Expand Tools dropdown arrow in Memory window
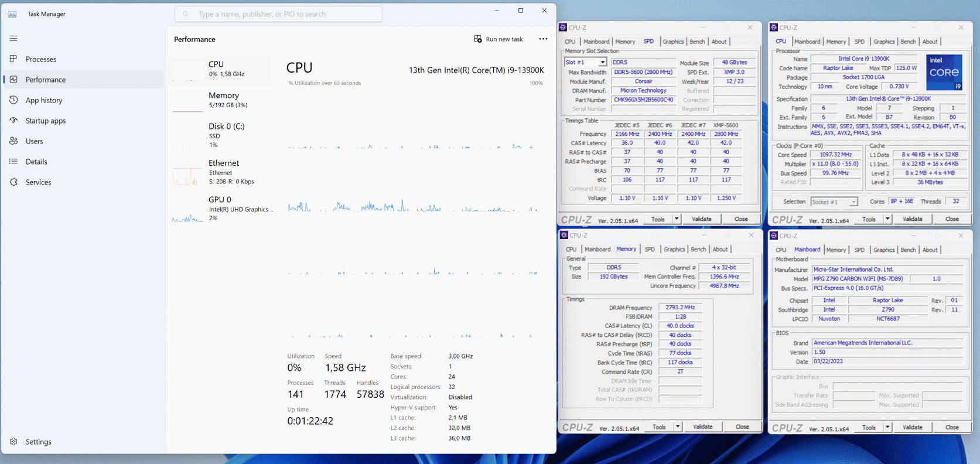Screen dimensions: 980x464 (x=678, y=427)
